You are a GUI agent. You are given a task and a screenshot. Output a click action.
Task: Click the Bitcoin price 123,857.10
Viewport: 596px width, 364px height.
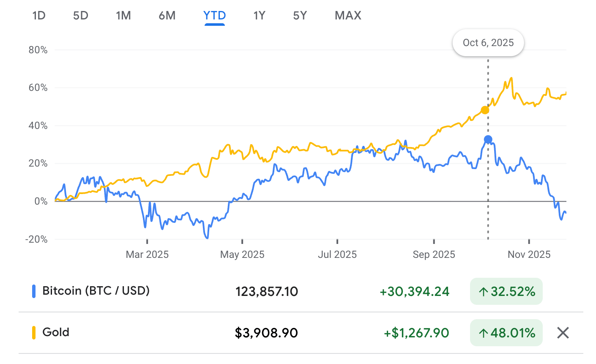click(267, 291)
